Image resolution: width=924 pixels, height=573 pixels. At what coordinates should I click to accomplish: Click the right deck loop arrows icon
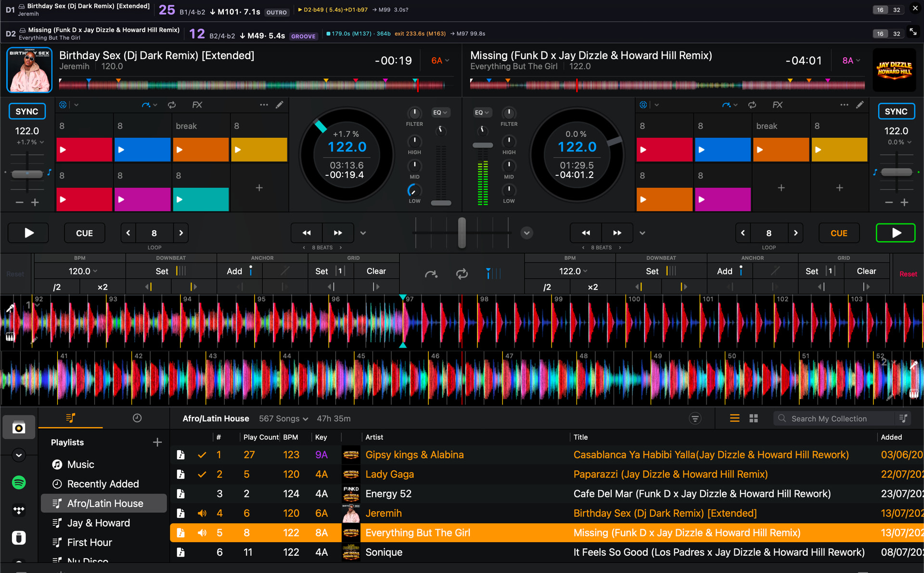[752, 104]
